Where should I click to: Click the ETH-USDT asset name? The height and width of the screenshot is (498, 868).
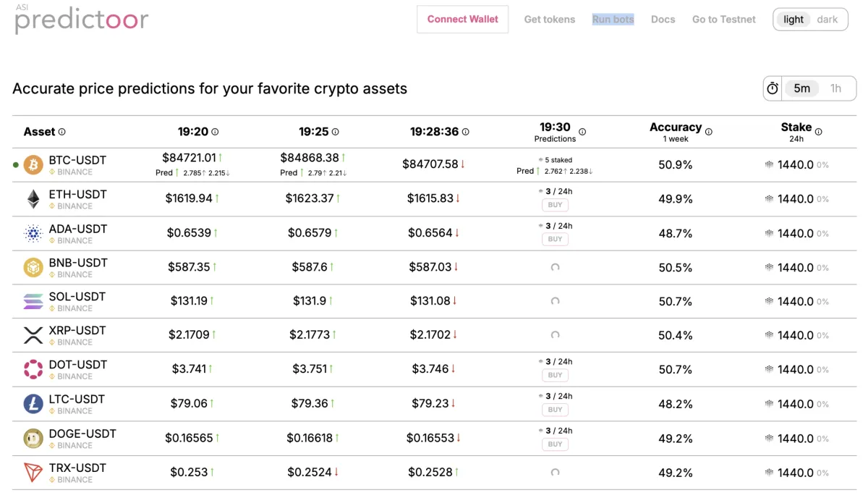click(x=77, y=194)
